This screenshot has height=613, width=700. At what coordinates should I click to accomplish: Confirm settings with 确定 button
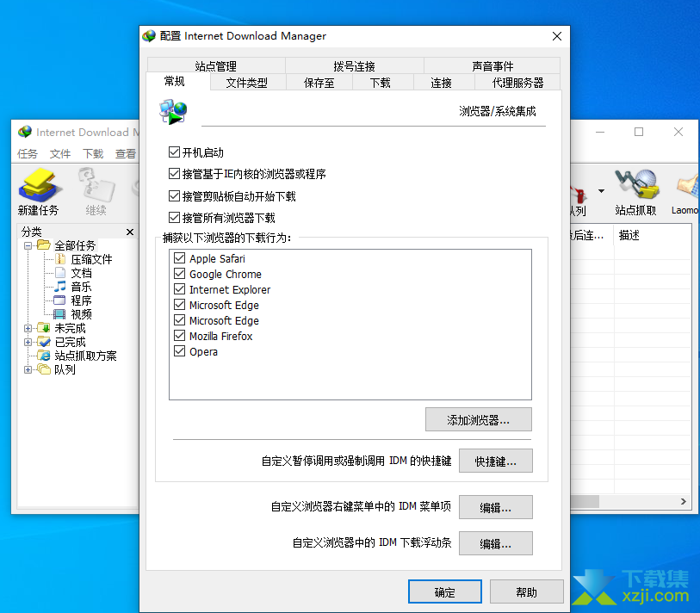[x=444, y=591]
